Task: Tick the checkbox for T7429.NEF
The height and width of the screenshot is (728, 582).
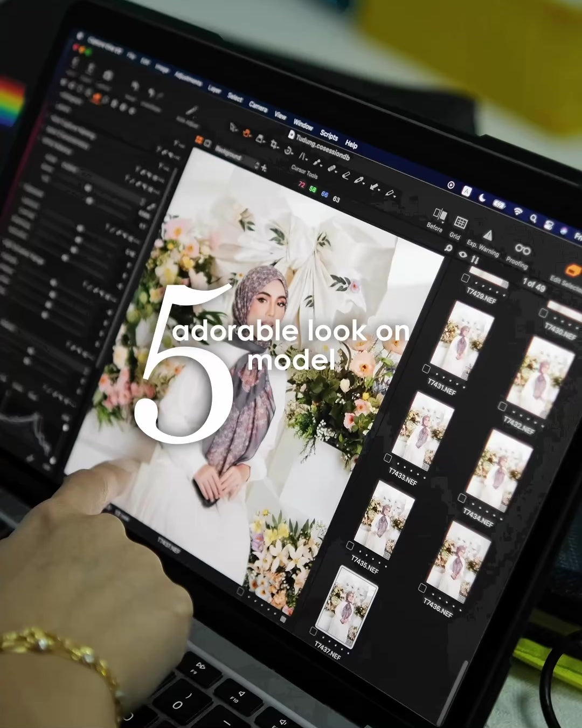Action: (x=465, y=278)
